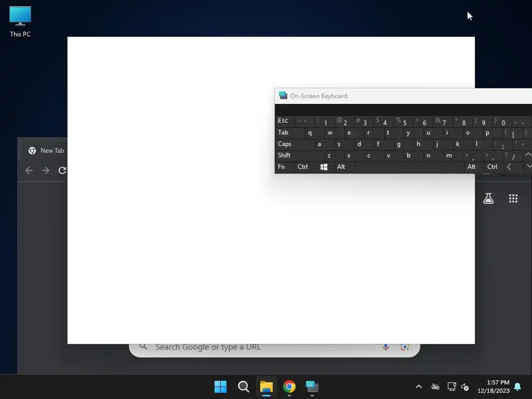Open the Google apps grid in Chrome
The width and height of the screenshot is (532, 399).
pyautogui.click(x=513, y=198)
